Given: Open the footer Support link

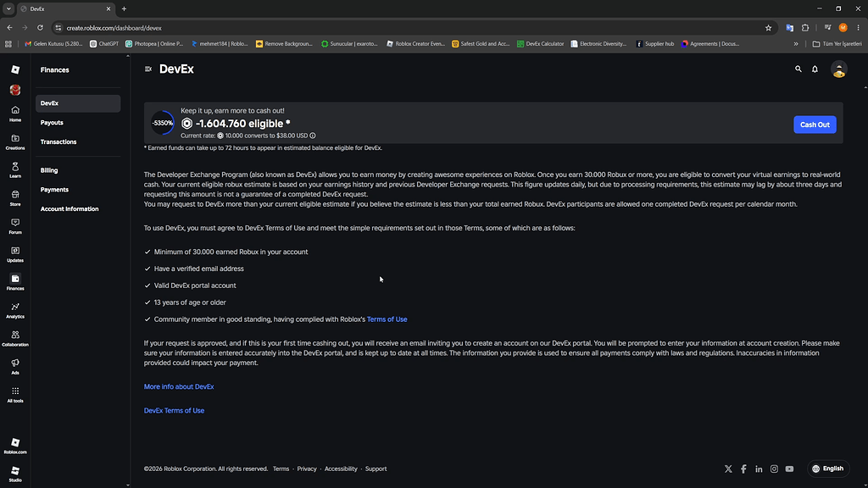Looking at the screenshot, I should click(x=376, y=469).
